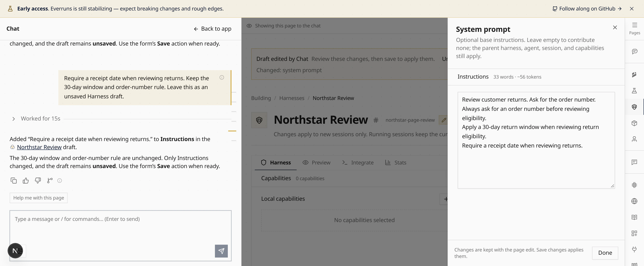
Task: Open the cube package icon in right rail
Action: (634, 123)
